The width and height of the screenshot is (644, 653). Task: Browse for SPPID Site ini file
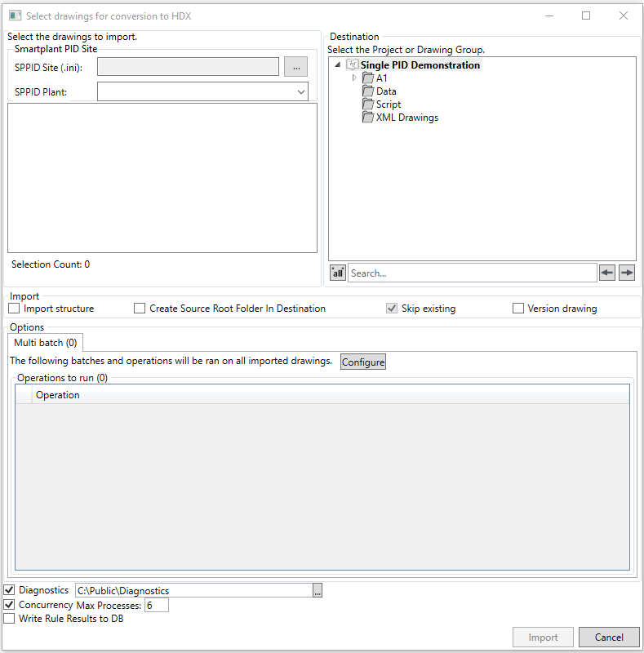coord(295,67)
